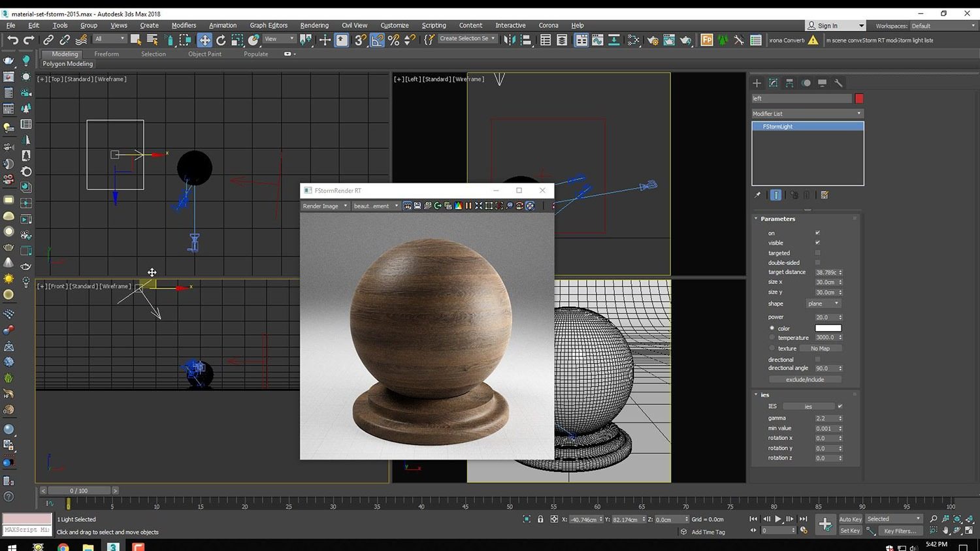Click the Mirror tool icon
980x551 pixels.
(x=509, y=40)
